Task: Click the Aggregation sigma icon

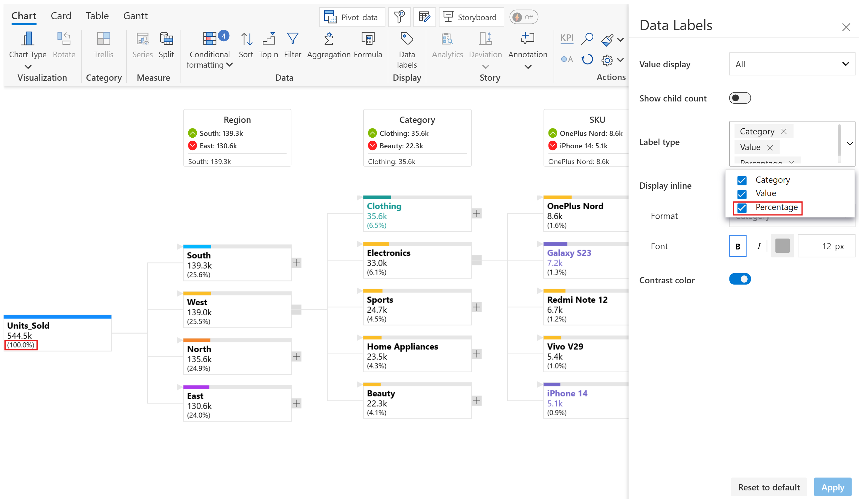Action: tap(328, 39)
